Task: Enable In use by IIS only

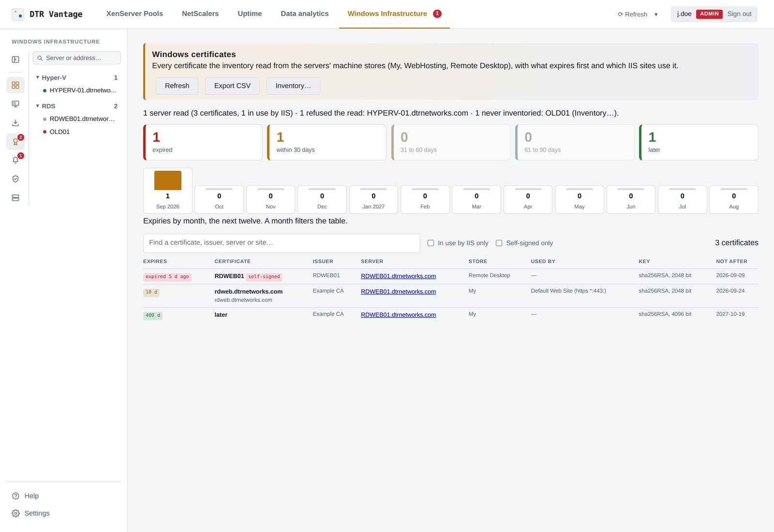Action: coord(431,243)
